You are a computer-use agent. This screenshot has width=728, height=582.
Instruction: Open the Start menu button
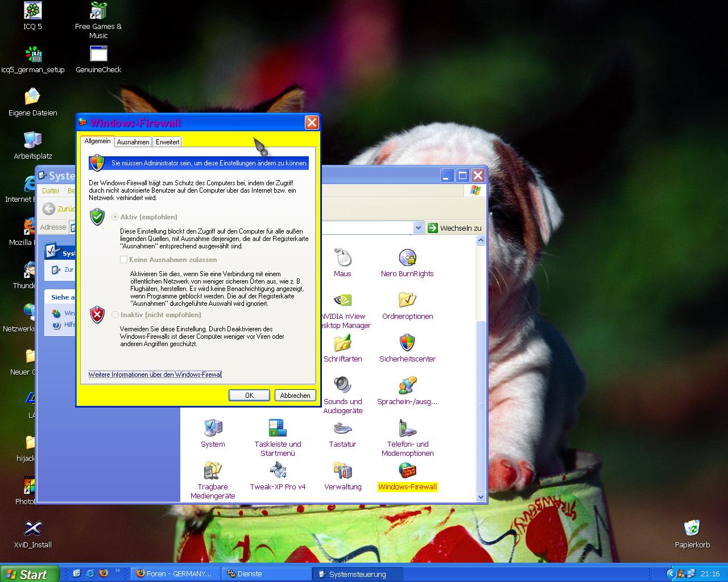coord(30,574)
